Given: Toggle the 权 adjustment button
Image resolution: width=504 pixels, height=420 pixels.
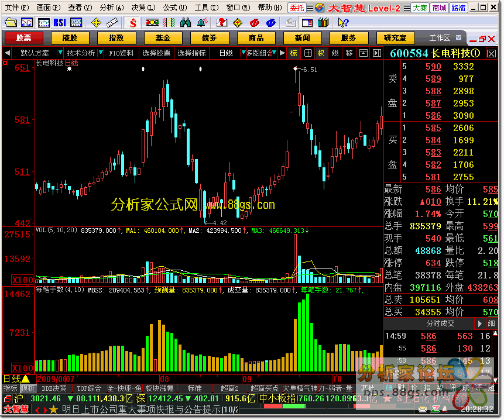Looking at the screenshot, I should tap(321, 53).
